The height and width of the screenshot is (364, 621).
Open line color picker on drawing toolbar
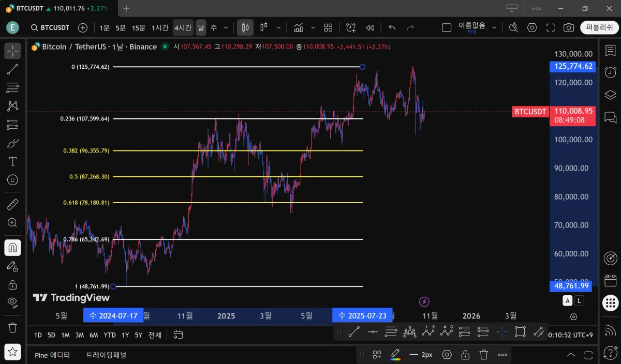pyautogui.click(x=395, y=354)
